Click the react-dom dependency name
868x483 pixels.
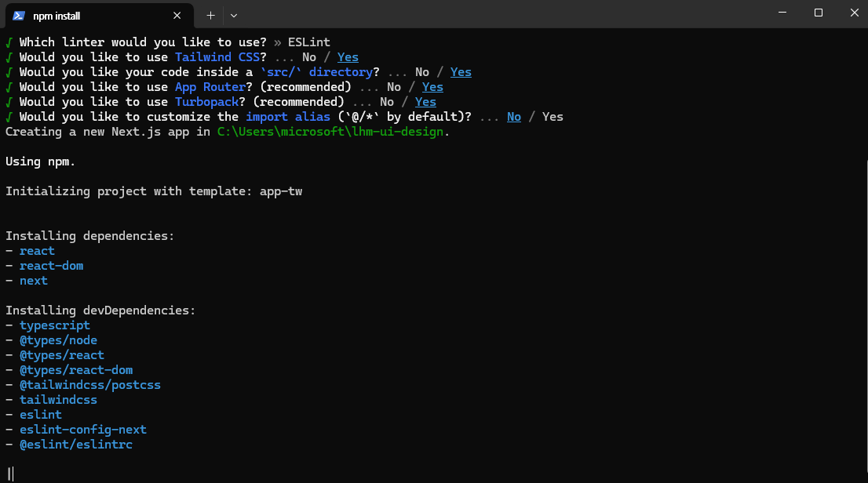coord(51,266)
